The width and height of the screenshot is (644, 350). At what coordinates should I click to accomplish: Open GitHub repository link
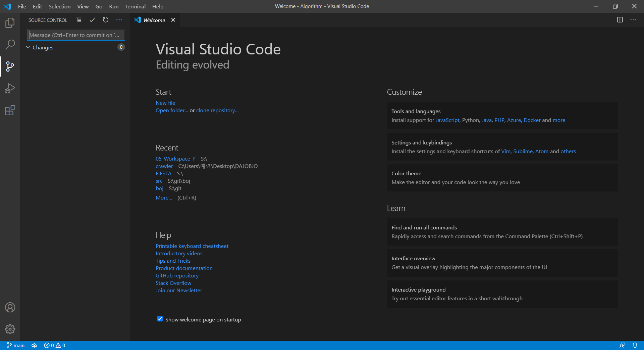click(x=177, y=275)
